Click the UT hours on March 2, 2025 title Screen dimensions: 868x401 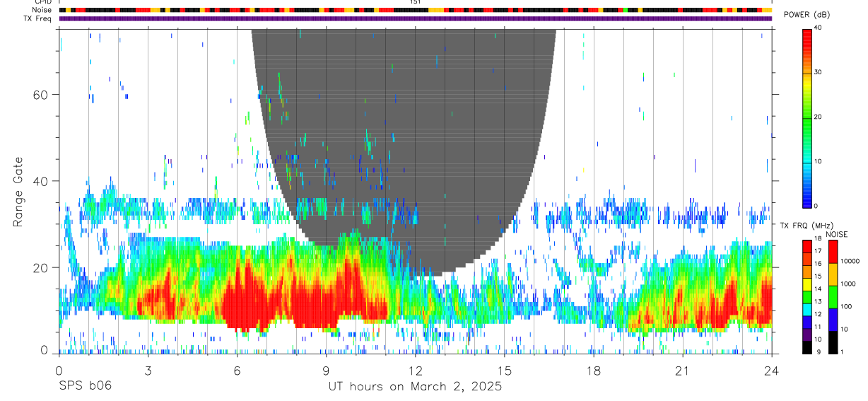pos(415,386)
